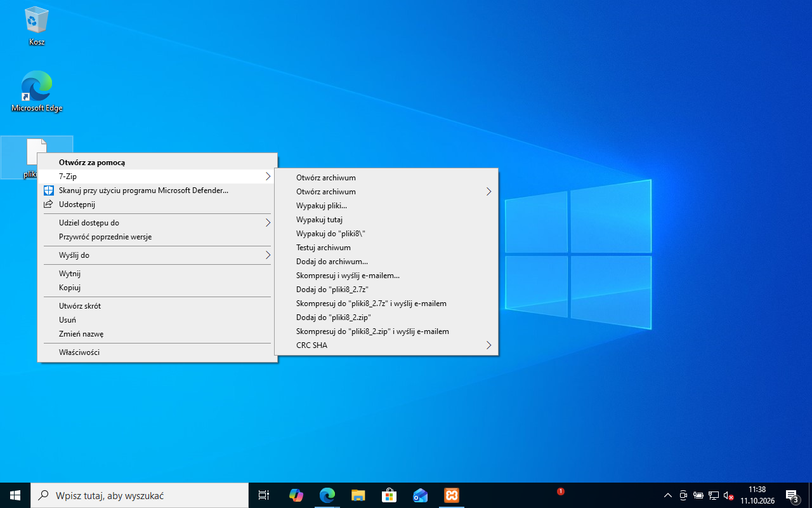Choose Skompresuj i wyślij e-mailem...
Image resolution: width=812 pixels, height=508 pixels.
tap(386, 276)
